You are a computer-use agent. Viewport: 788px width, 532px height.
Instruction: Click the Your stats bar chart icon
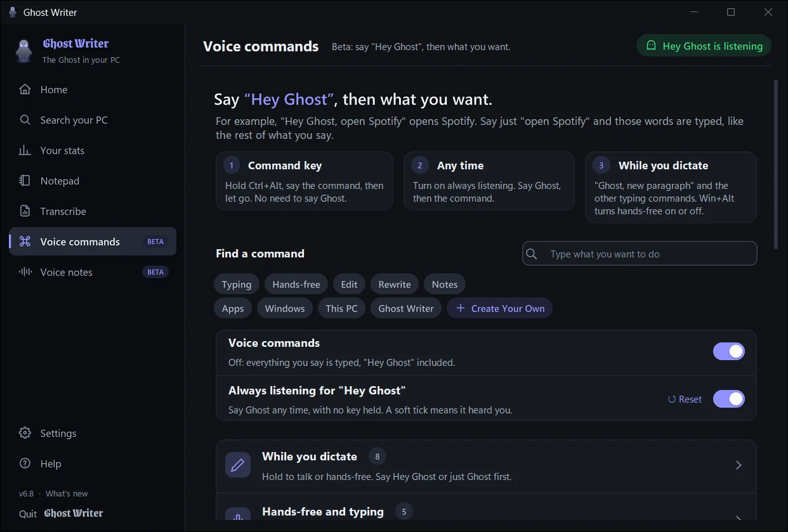tap(25, 150)
